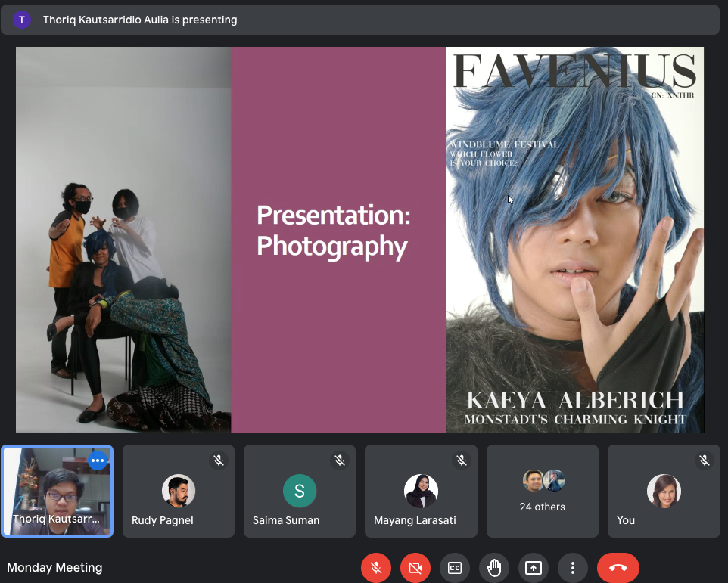Click "MONSTADT'S CHARMING KNIGHT" cover subtitle

click(575, 420)
